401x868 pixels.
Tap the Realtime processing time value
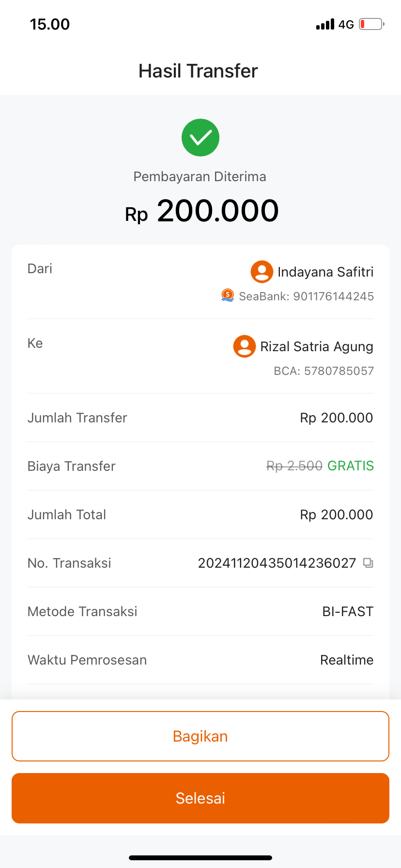[347, 660]
